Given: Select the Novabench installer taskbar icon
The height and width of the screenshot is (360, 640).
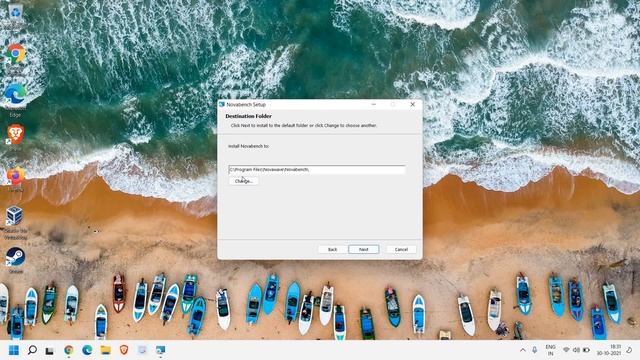Looking at the screenshot, I should (x=160, y=350).
